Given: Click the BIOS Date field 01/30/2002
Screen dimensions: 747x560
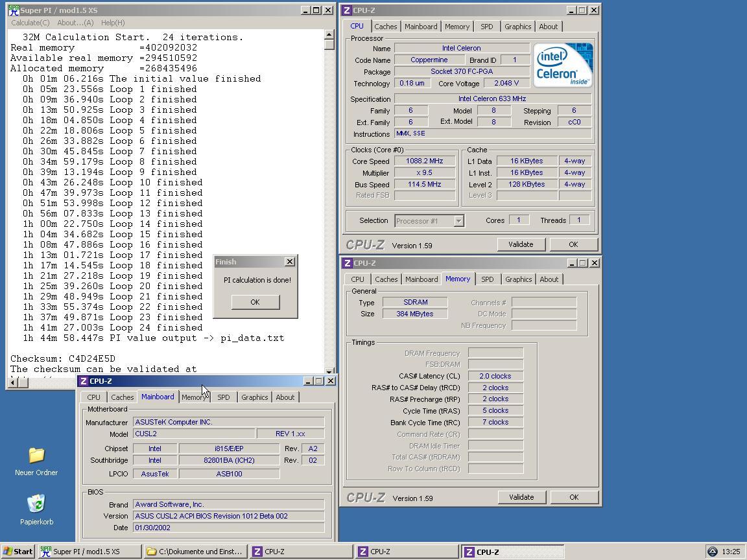Looking at the screenshot, I should point(229,528).
